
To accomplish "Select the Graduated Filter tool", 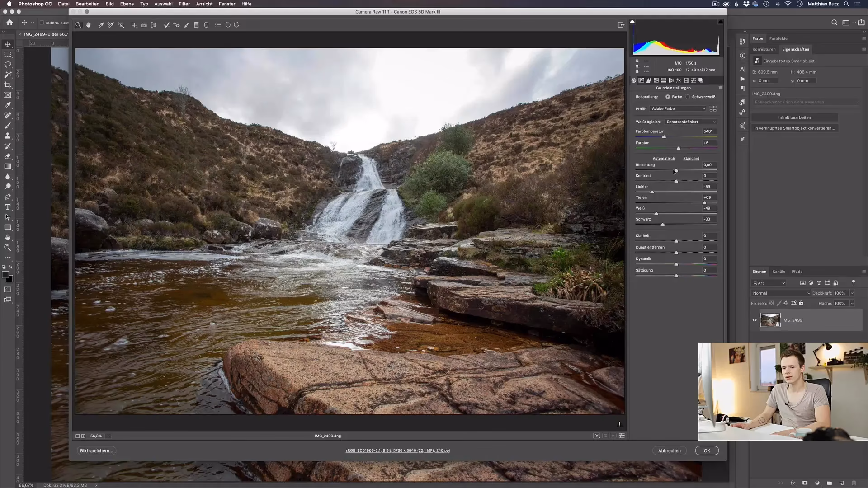I will (196, 25).
